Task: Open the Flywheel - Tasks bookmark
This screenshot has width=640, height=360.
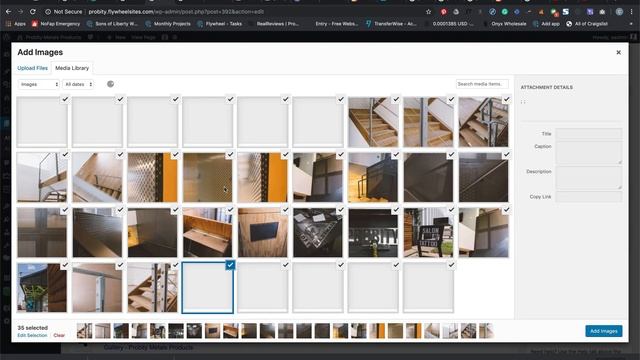Action: [220, 24]
